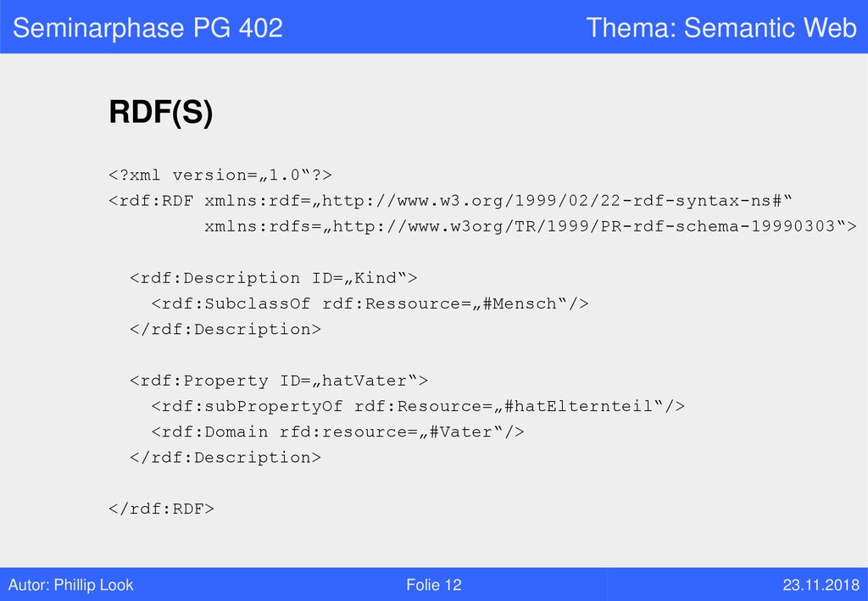Click the #Mensch resource reference

coord(520,303)
